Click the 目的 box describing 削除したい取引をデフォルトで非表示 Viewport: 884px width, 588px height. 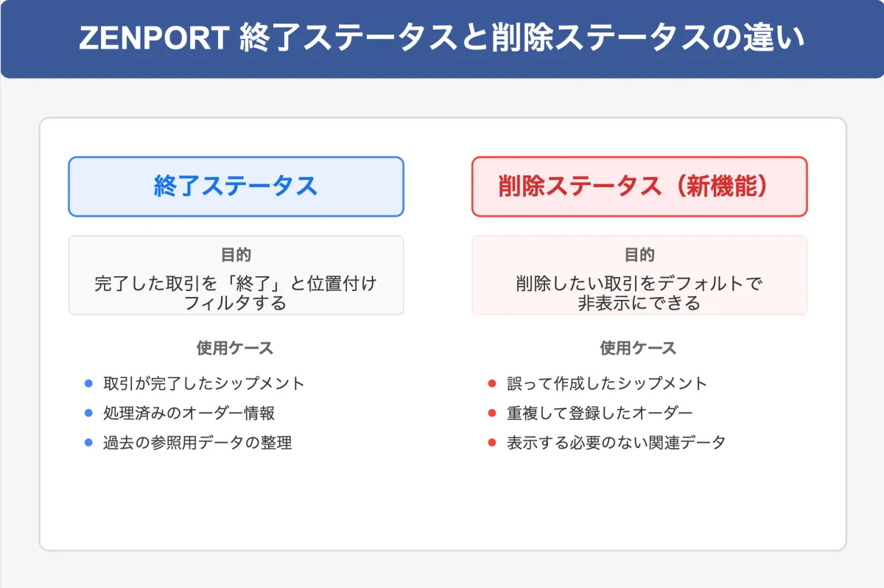(x=639, y=276)
